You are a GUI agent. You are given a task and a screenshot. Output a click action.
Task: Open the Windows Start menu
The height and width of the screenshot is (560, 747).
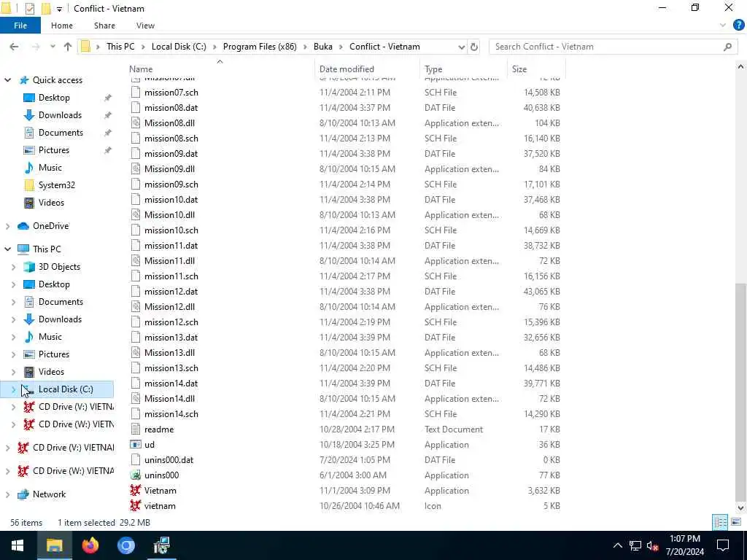pyautogui.click(x=18, y=545)
